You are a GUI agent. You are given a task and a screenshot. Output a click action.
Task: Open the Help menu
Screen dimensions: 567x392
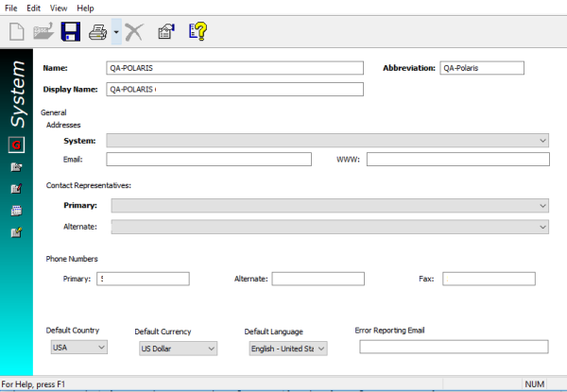(x=85, y=8)
